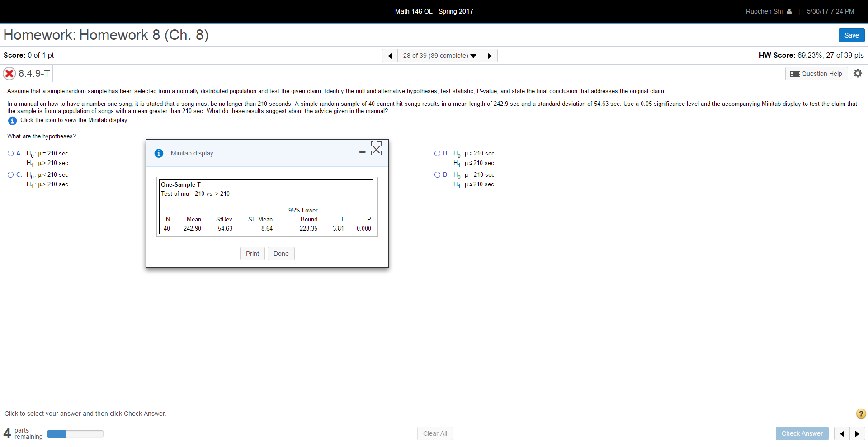Open Question Help menu

(816, 74)
